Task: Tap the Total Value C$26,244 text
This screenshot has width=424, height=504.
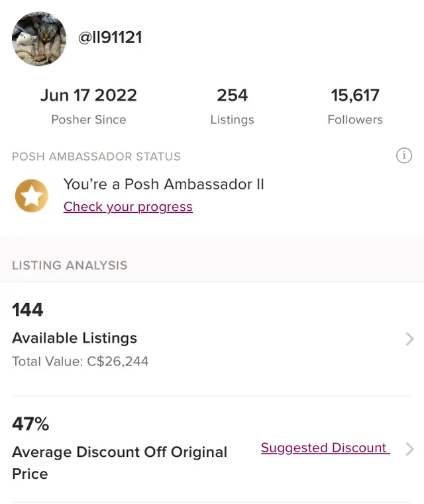Action: 80,361
